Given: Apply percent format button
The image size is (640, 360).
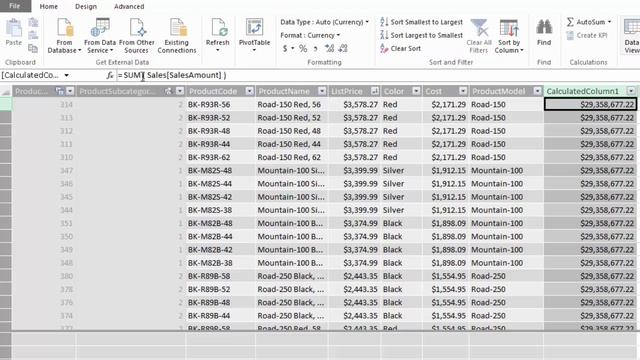Looking at the screenshot, I should [303, 49].
